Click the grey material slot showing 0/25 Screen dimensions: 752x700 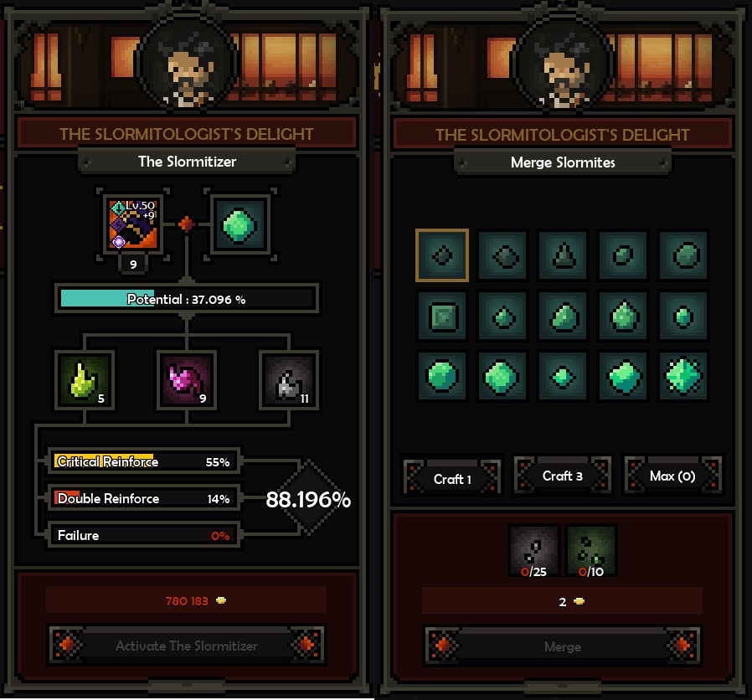534,551
